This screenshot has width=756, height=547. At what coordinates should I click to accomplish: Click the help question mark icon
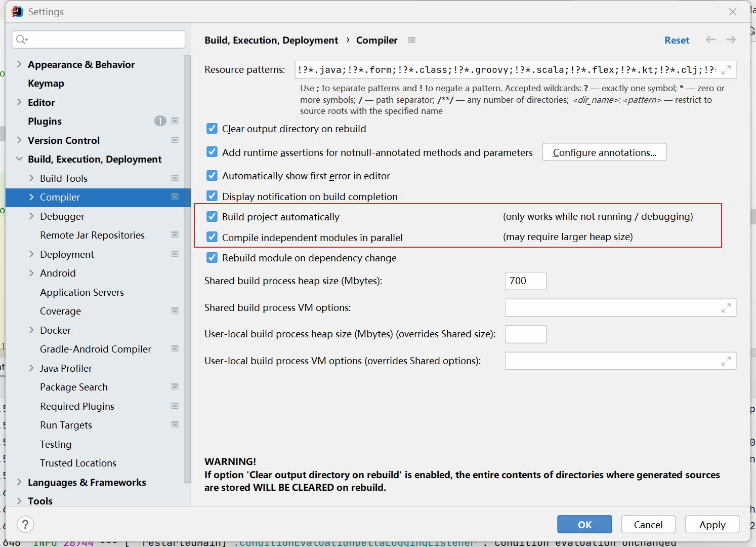pos(25,524)
